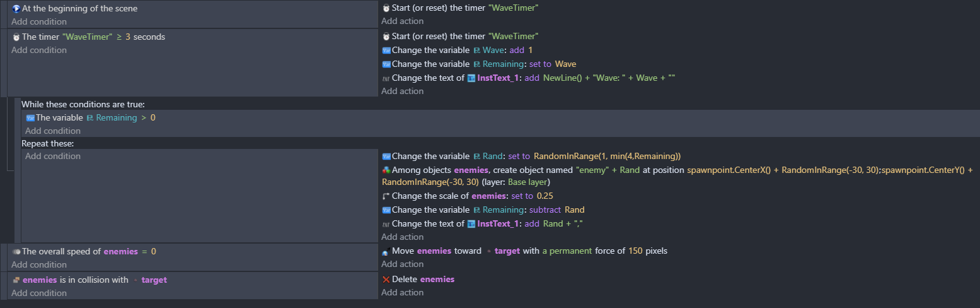Click the InstText_1 object icon in the Rand text action

471,224
